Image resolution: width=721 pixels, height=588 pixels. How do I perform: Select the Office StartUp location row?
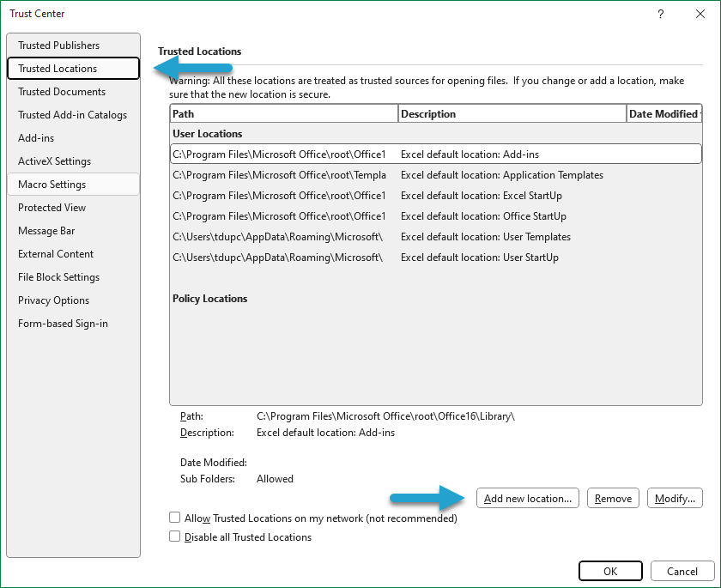point(436,216)
